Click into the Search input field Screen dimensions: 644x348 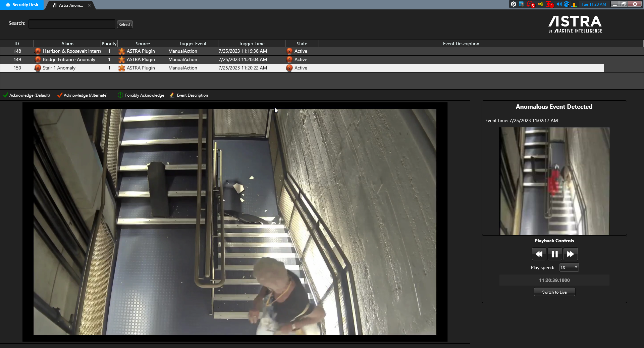[71, 24]
